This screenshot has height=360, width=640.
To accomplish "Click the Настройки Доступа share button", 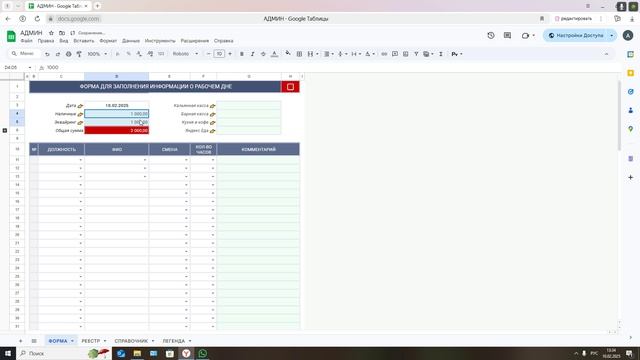I will (x=576, y=36).
